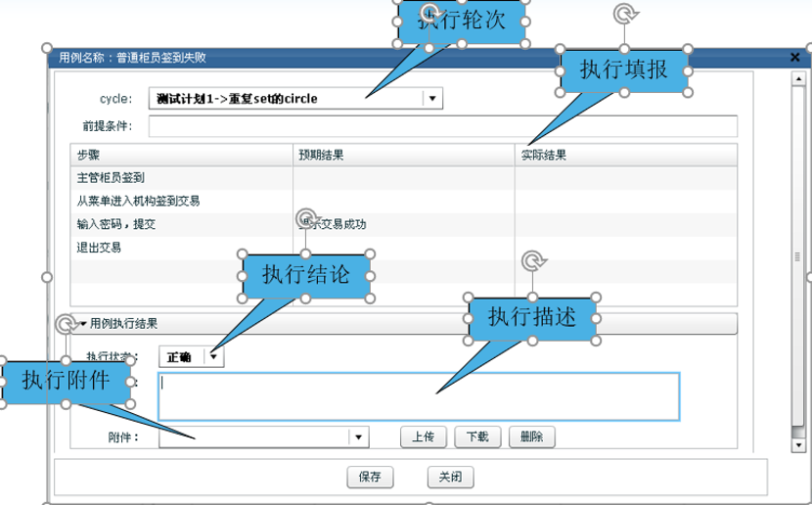Image resolution: width=812 pixels, height=505 pixels.
Task: Click the 保存 button
Action: pos(370,478)
